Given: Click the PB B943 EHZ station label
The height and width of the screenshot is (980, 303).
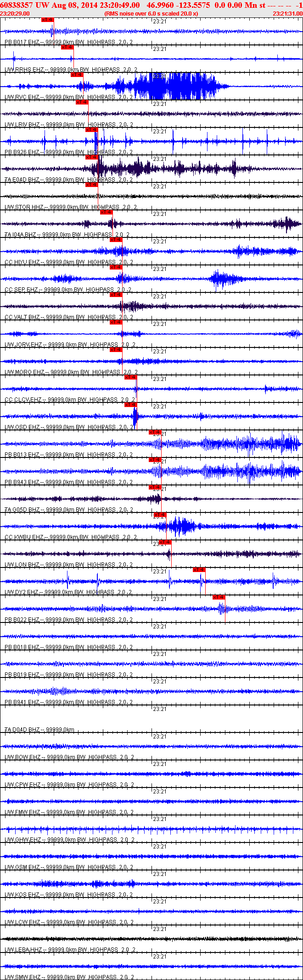Looking at the screenshot, I should pos(68,482).
